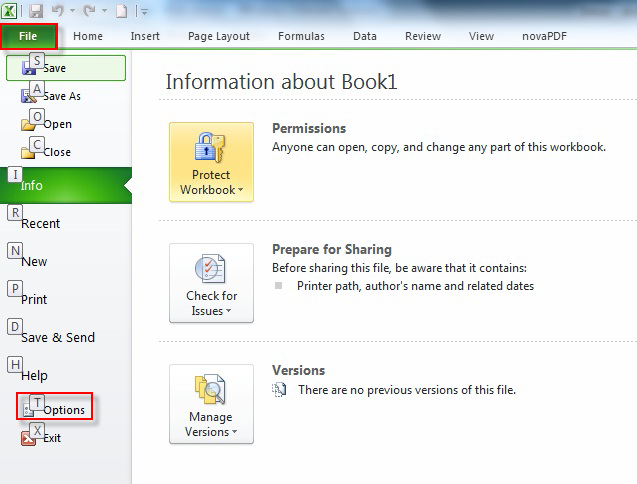Click the Excel application icon in title bar
637x484 pixels.
[9, 10]
